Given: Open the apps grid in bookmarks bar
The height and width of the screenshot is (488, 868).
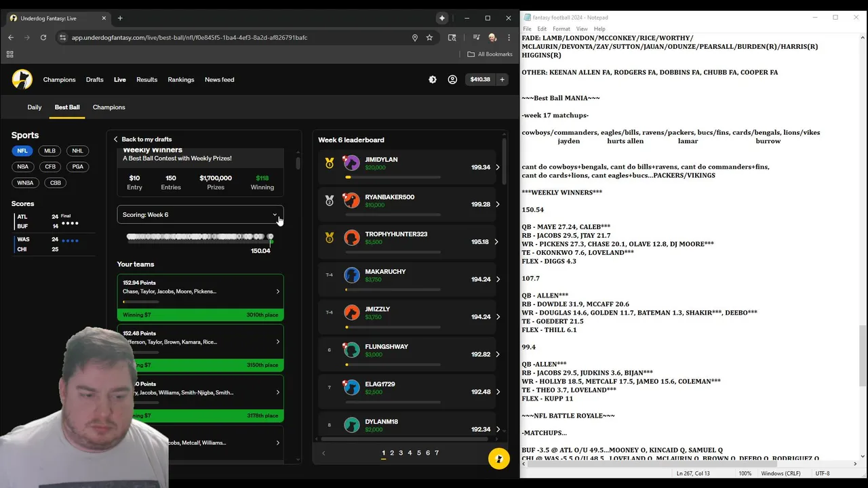Looking at the screenshot, I should pos(10,54).
